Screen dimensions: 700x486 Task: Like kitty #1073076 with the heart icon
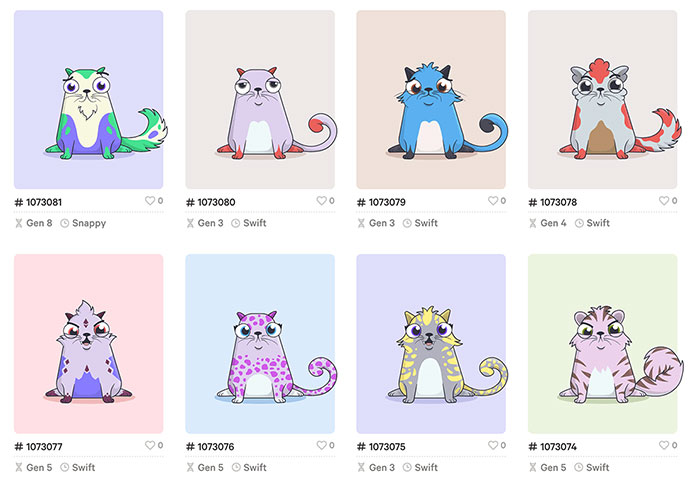point(321,445)
